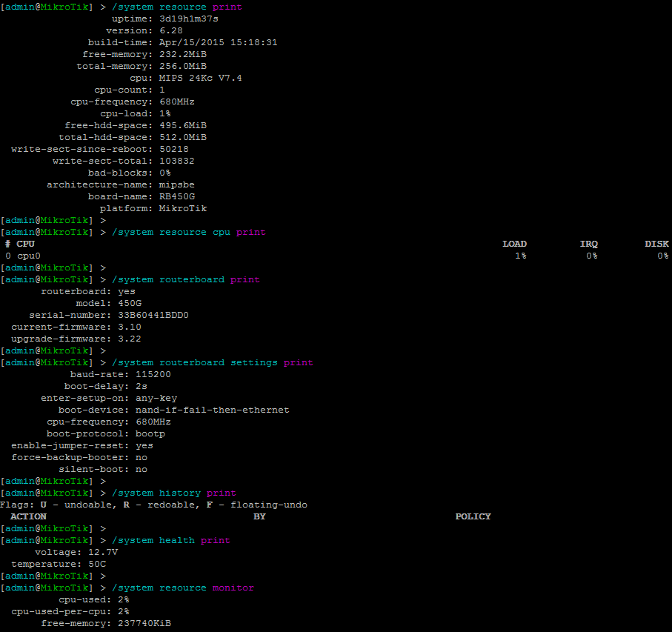Click current-firmware value 3.10
This screenshot has height=632, width=672.
pyautogui.click(x=130, y=327)
